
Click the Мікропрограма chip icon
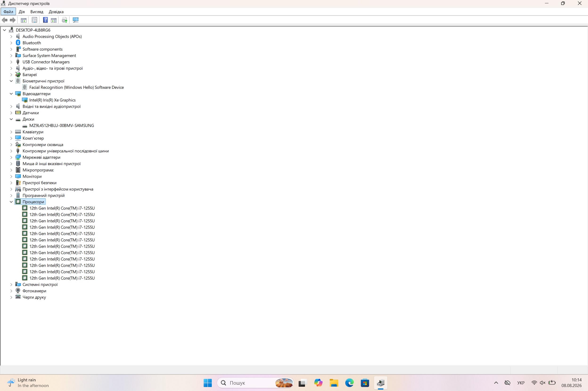click(18, 170)
